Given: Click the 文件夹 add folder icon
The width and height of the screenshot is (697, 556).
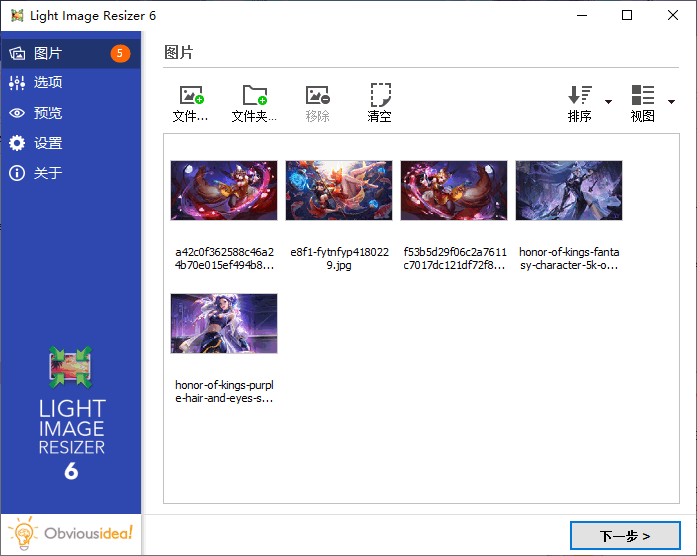Looking at the screenshot, I should click(255, 95).
